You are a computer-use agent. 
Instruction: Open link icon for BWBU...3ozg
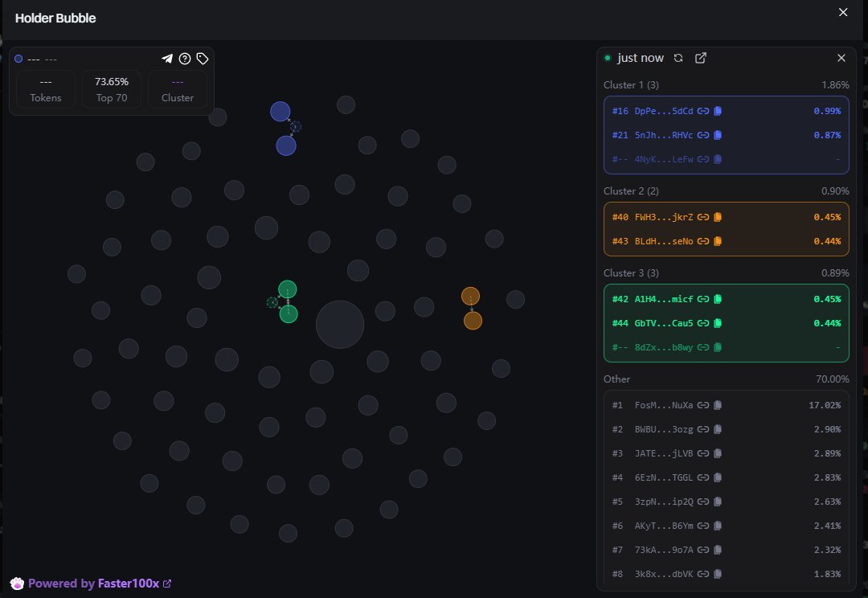pyautogui.click(x=703, y=430)
